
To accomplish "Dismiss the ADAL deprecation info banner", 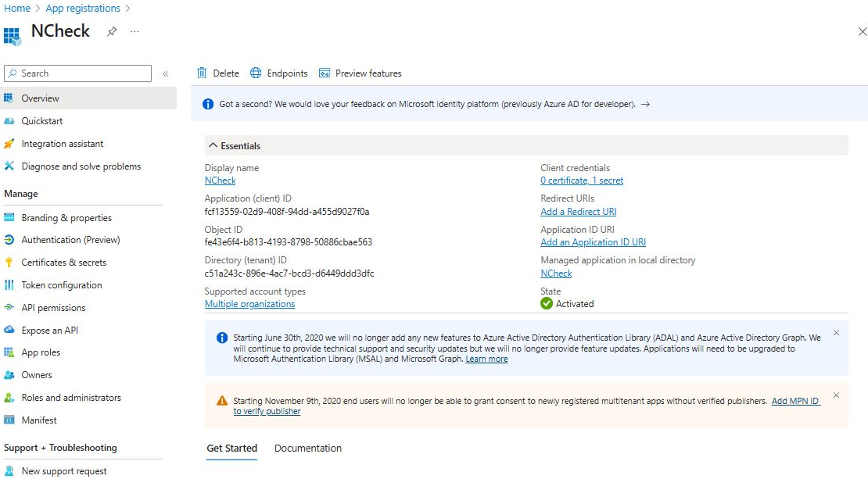I will tap(836, 333).
